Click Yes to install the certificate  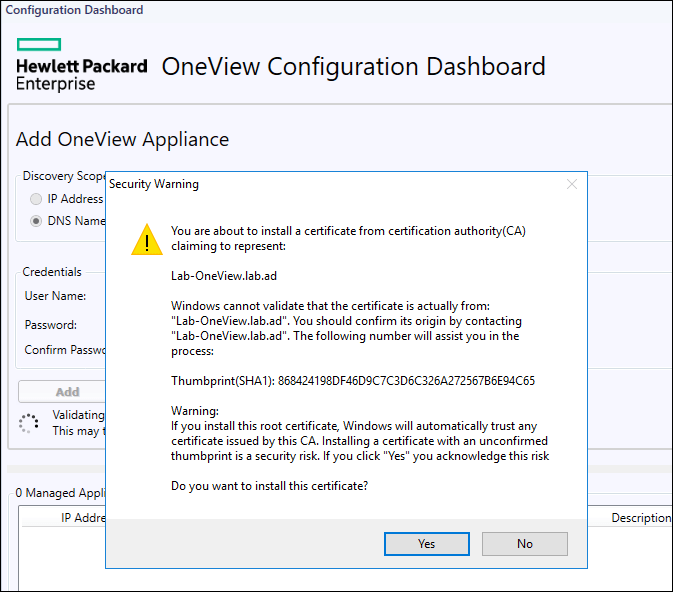point(427,543)
